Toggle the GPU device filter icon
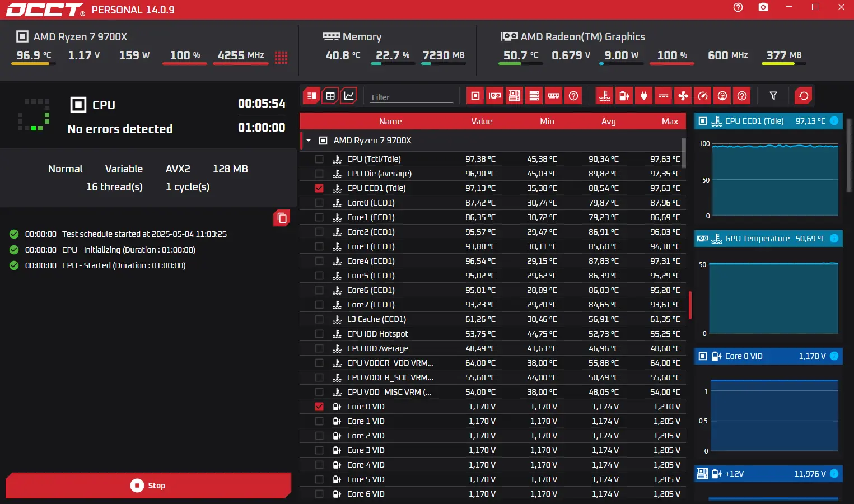The width and height of the screenshot is (854, 504). [495, 96]
